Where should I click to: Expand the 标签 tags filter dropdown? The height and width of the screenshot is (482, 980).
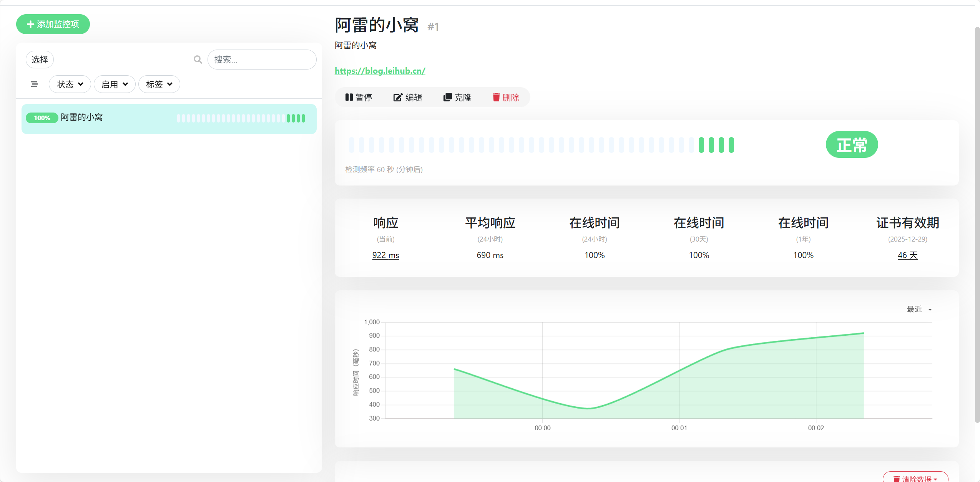click(159, 84)
